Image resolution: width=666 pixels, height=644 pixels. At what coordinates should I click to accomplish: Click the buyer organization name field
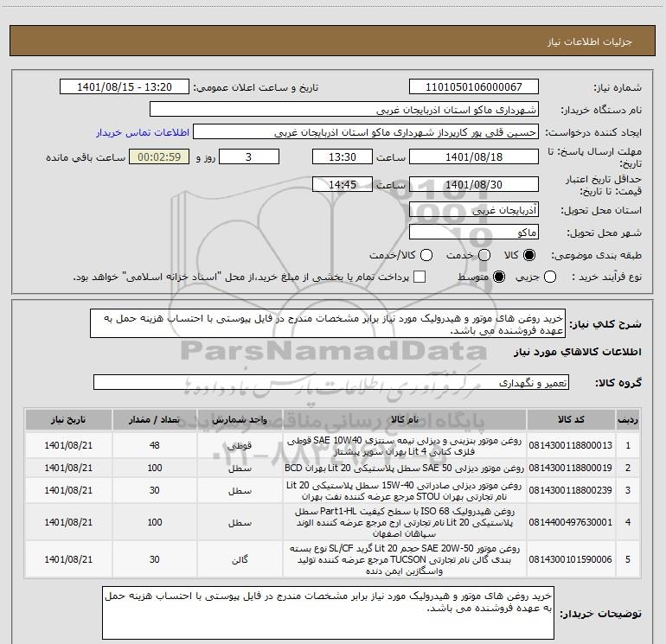tap(344, 110)
